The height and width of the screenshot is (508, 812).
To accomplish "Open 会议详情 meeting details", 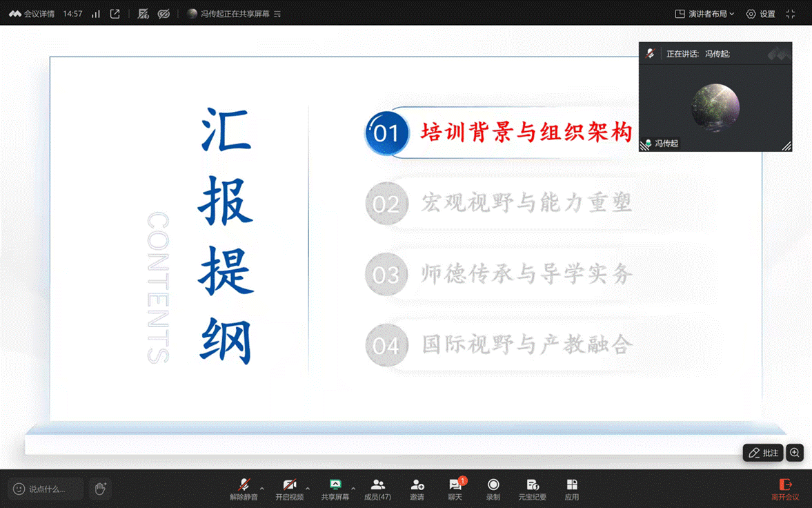I will 32,14.
